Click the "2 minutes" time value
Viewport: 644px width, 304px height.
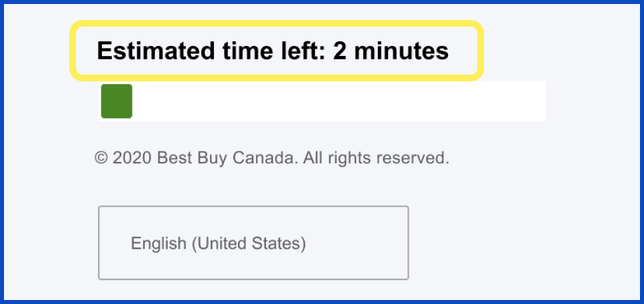(x=391, y=51)
